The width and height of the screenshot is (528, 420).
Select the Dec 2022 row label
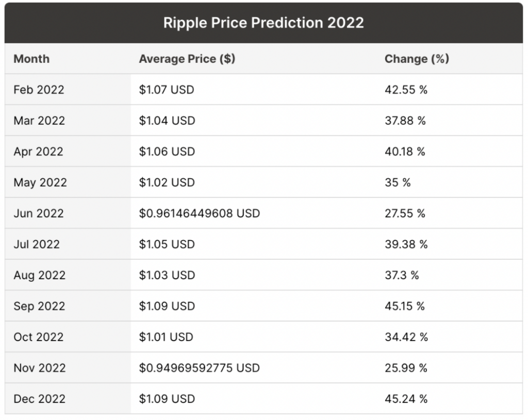pyautogui.click(x=40, y=399)
